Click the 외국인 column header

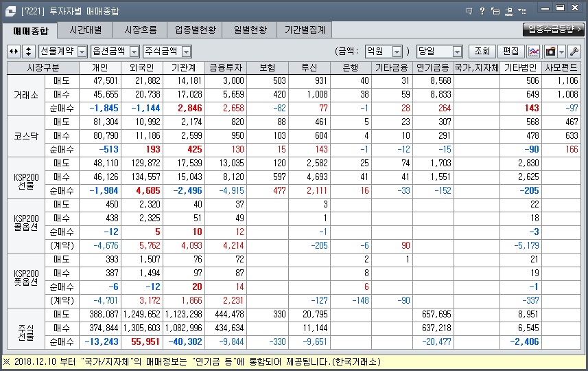point(142,67)
